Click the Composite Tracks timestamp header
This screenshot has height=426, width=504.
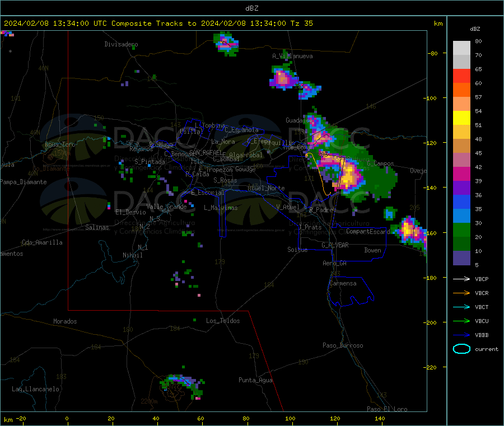coord(158,24)
